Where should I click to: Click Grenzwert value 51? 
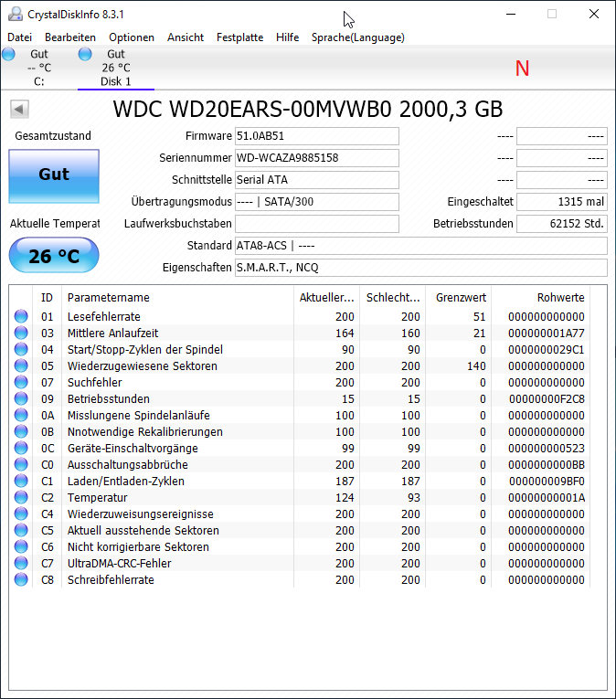click(480, 316)
